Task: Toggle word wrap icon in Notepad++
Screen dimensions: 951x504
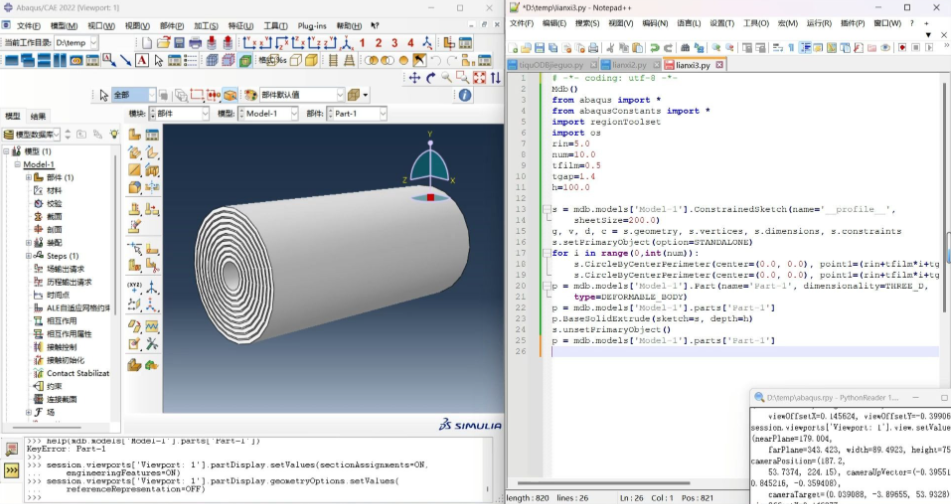Action: tap(778, 48)
